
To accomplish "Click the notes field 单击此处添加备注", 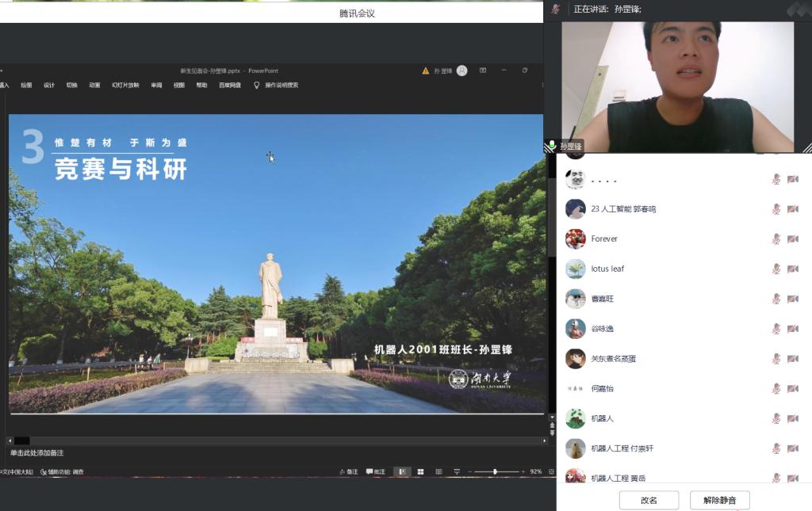I will [x=36, y=452].
